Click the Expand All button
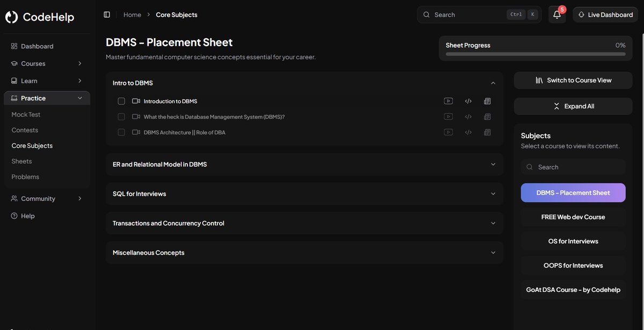This screenshot has width=644, height=330. pyautogui.click(x=573, y=106)
